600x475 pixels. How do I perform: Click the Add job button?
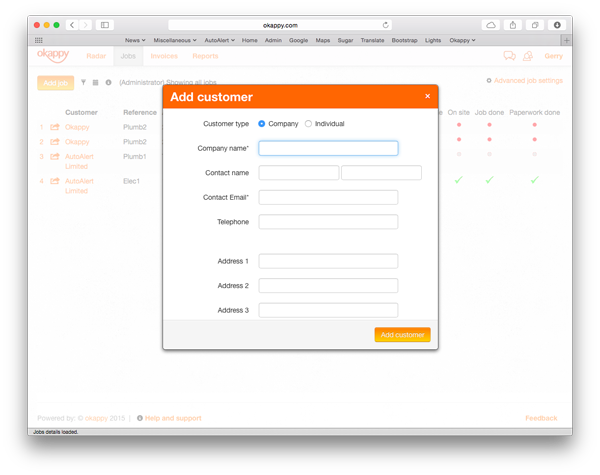tap(55, 83)
